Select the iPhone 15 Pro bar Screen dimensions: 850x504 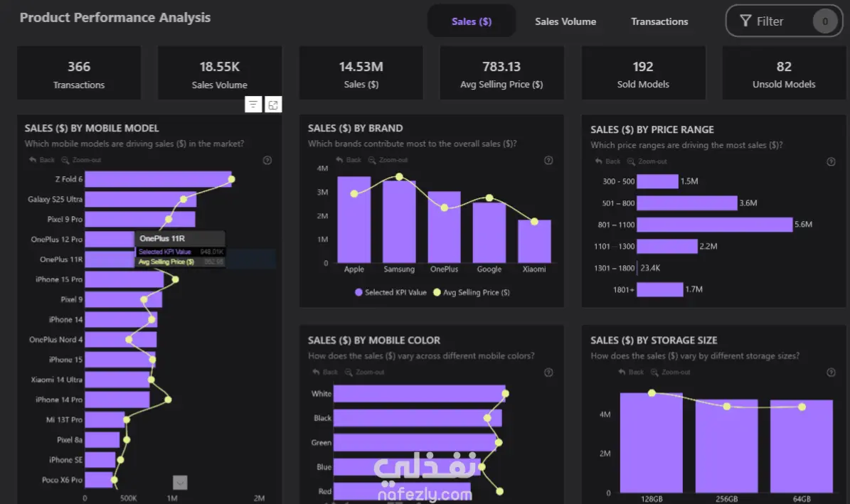point(124,279)
